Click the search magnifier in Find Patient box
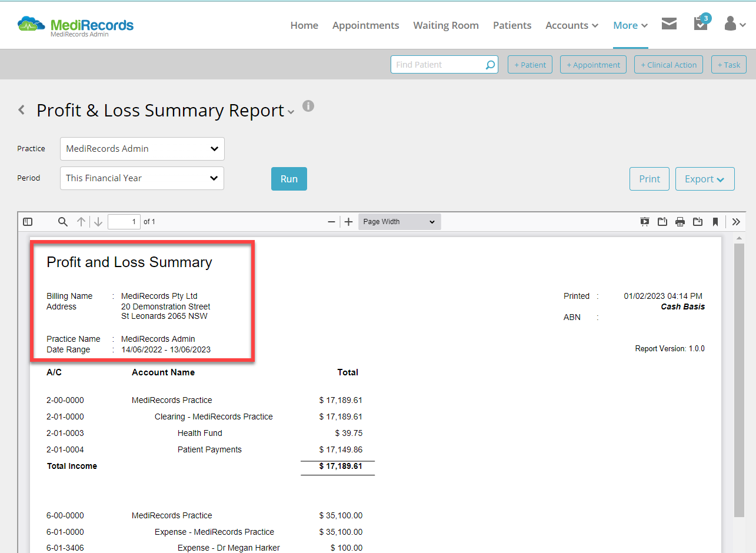Image resolution: width=756 pixels, height=553 pixels. tap(490, 65)
